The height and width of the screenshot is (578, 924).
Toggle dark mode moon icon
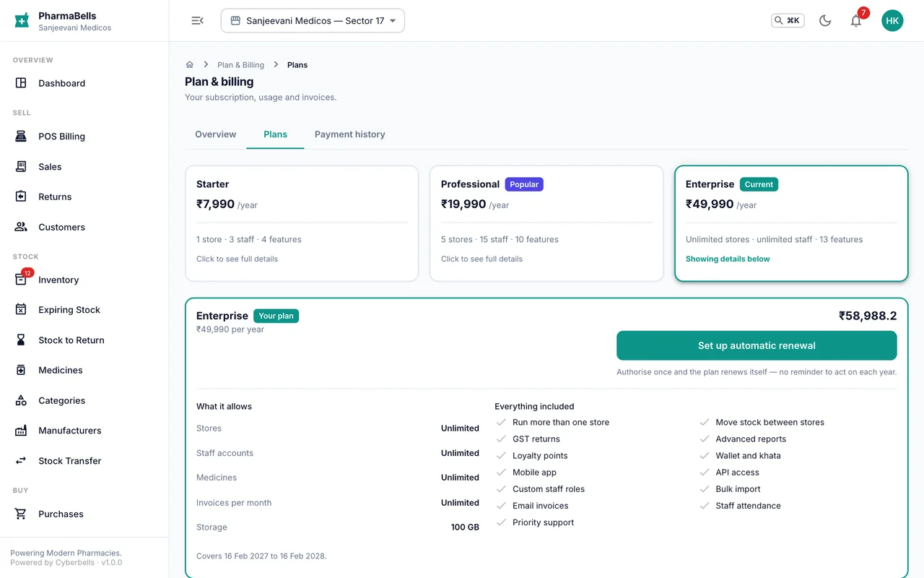click(825, 20)
